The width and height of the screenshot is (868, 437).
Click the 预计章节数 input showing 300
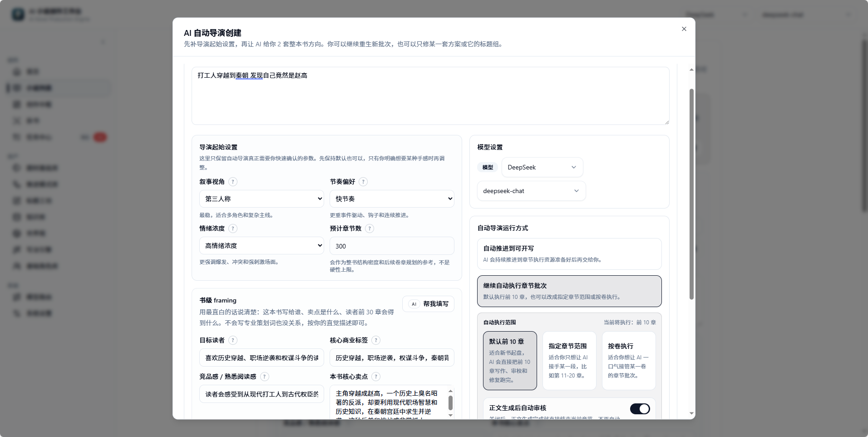392,246
